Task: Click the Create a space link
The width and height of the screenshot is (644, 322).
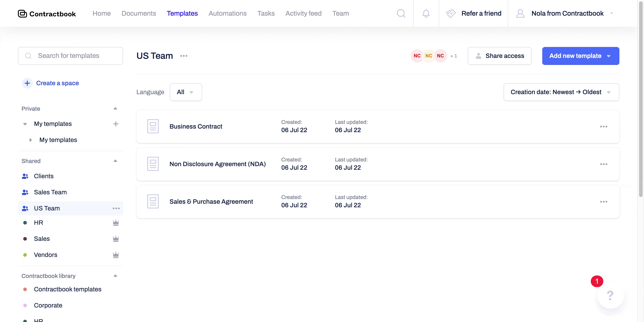Action: 57,83
